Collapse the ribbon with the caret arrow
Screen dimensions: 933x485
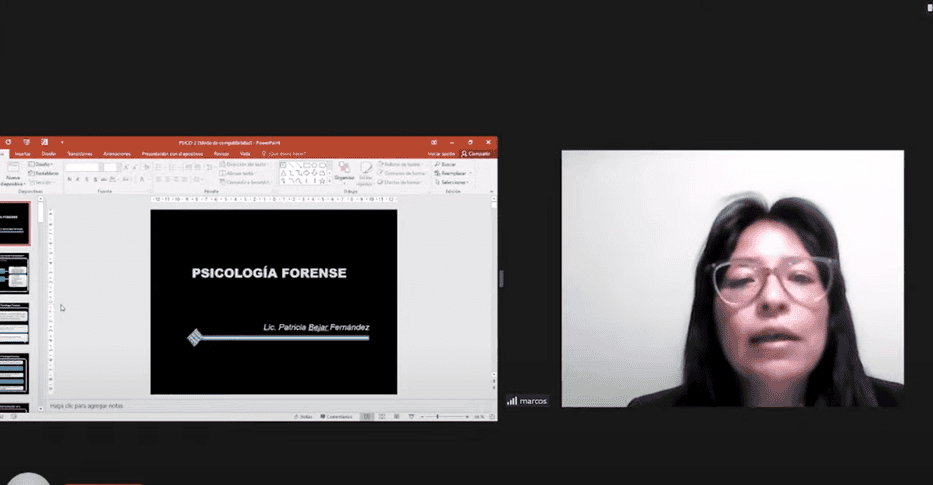[x=491, y=192]
